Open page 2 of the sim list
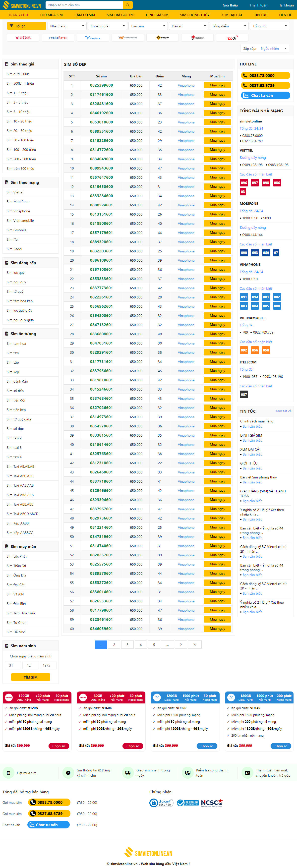Image resolution: width=297 pixels, height=868 pixels. [114, 645]
